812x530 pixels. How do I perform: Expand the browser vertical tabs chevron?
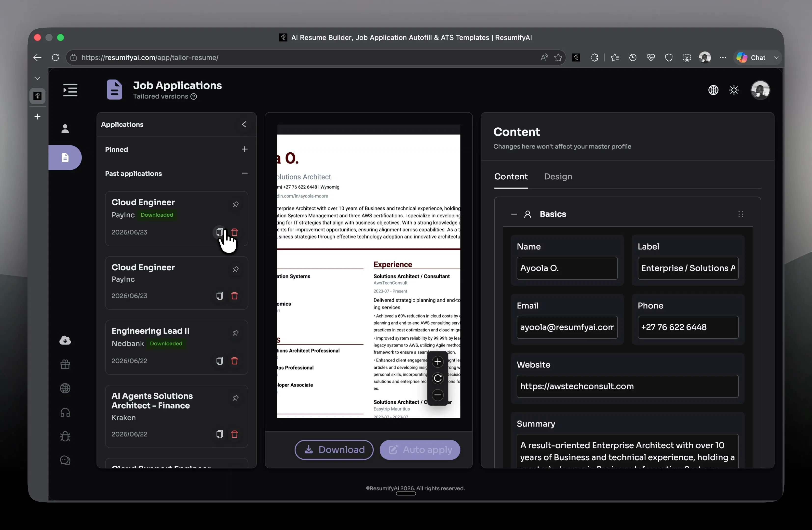[38, 79]
